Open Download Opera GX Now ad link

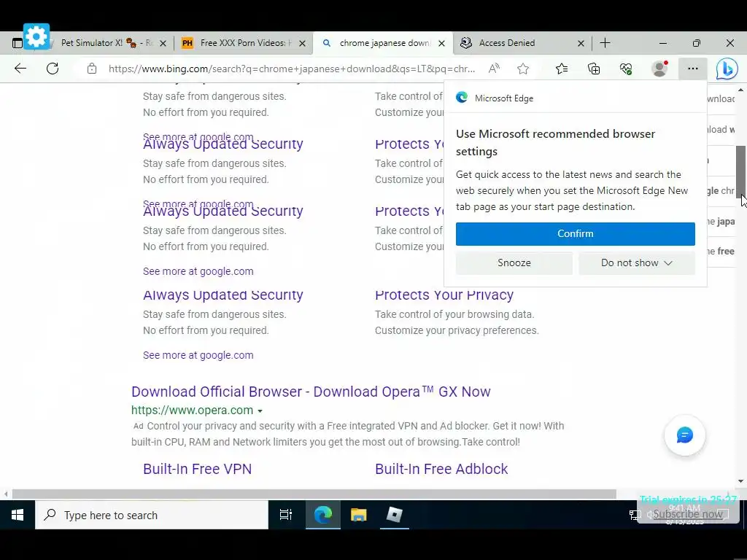pos(311,392)
